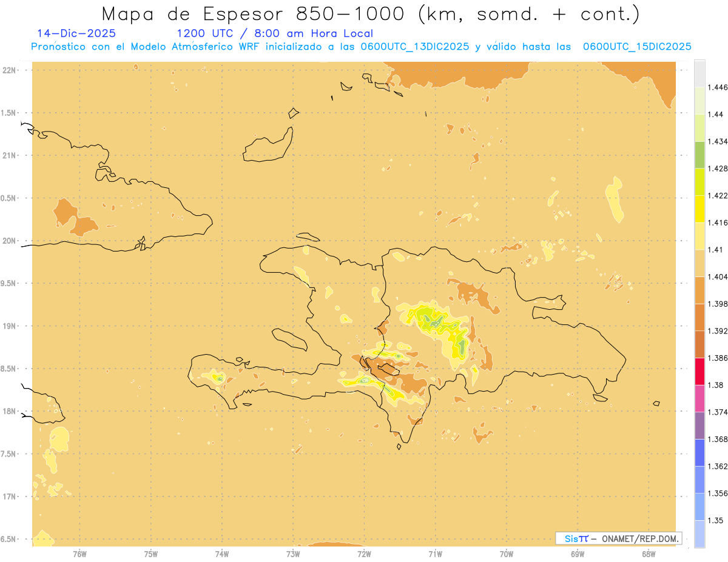
Task: Click the colorbar value '1.38'
Action: click(x=716, y=385)
